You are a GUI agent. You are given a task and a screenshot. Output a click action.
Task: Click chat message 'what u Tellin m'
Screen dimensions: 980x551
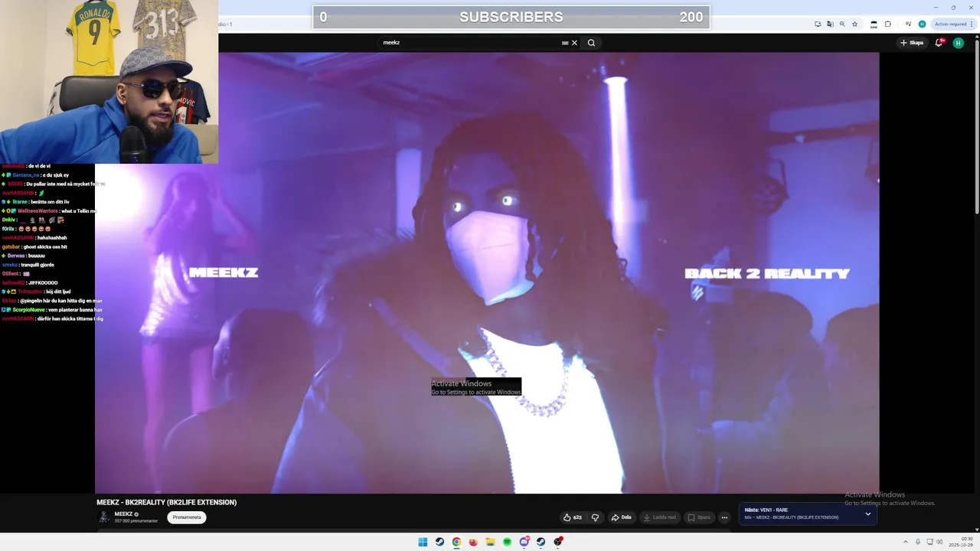79,211
